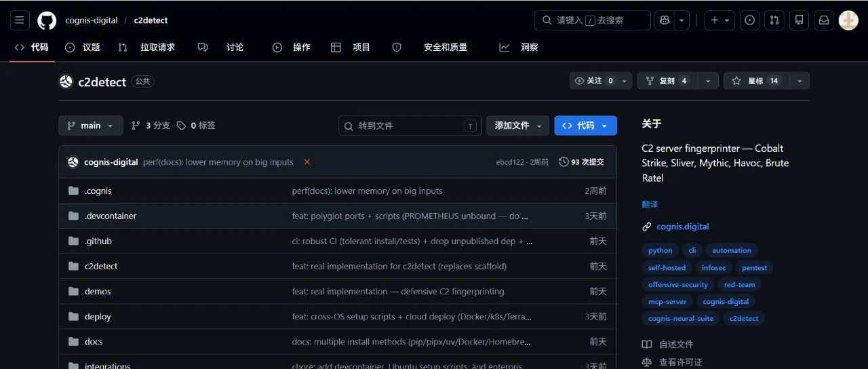Switch to the 操作 tab
Image resolution: width=868 pixels, height=369 pixels.
pyautogui.click(x=292, y=47)
